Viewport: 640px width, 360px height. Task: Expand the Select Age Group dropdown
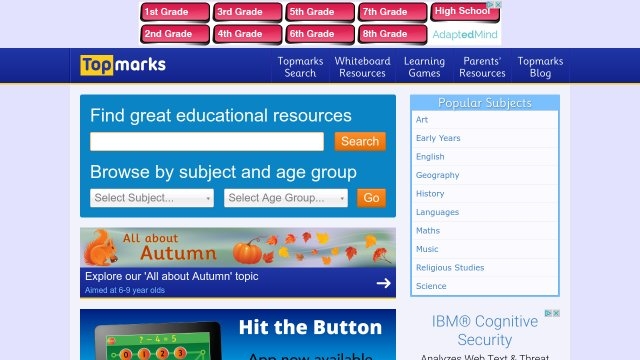pos(286,198)
